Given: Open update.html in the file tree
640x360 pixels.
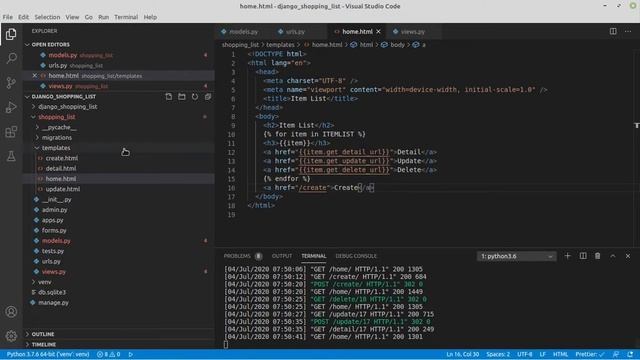Looking at the screenshot, I should (63, 189).
